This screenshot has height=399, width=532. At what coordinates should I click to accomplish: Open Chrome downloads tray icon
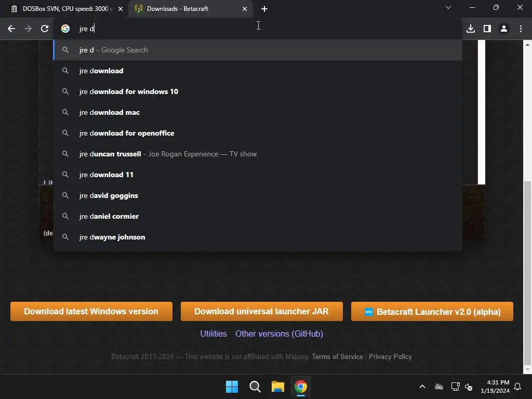[x=470, y=29]
